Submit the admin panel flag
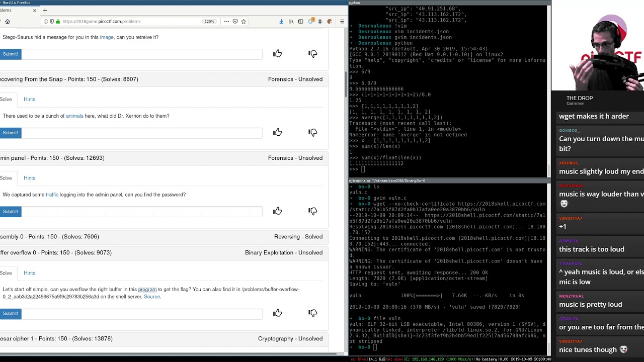 pos(10,212)
